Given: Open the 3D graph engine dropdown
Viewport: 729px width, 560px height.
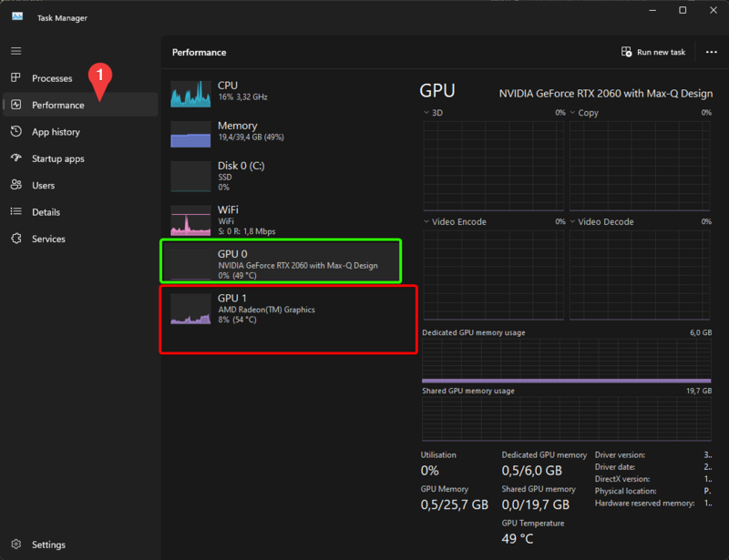Looking at the screenshot, I should click(x=426, y=113).
